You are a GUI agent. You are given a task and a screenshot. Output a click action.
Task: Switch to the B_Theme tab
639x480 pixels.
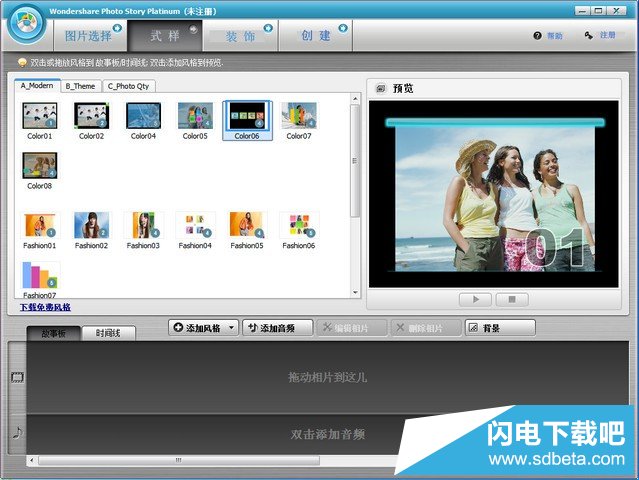tap(80, 86)
